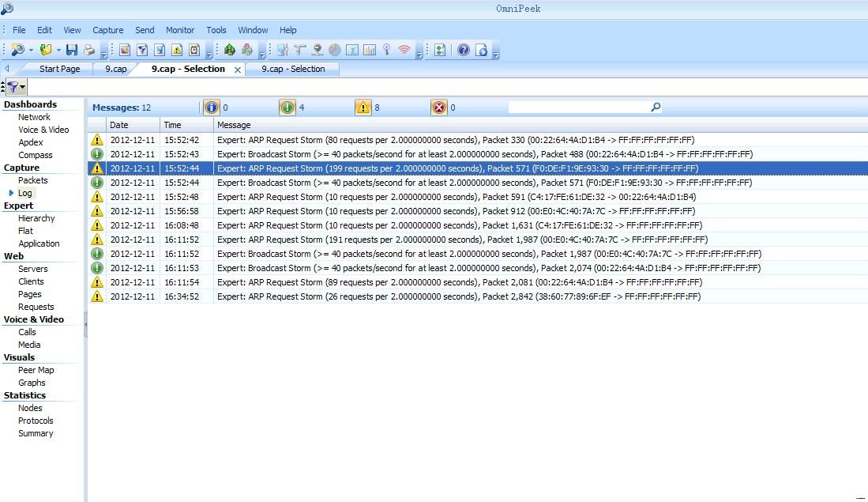Open Help via the question mark icon
868x502 pixels.
click(x=464, y=50)
